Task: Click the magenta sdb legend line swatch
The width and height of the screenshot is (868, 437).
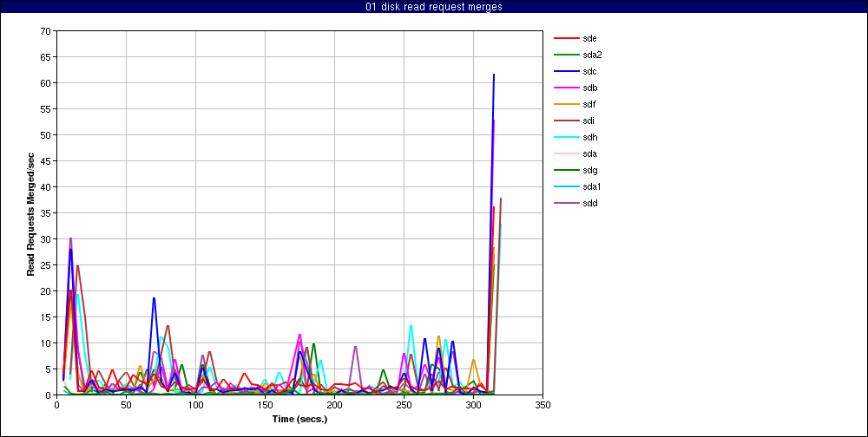Action: [x=565, y=88]
